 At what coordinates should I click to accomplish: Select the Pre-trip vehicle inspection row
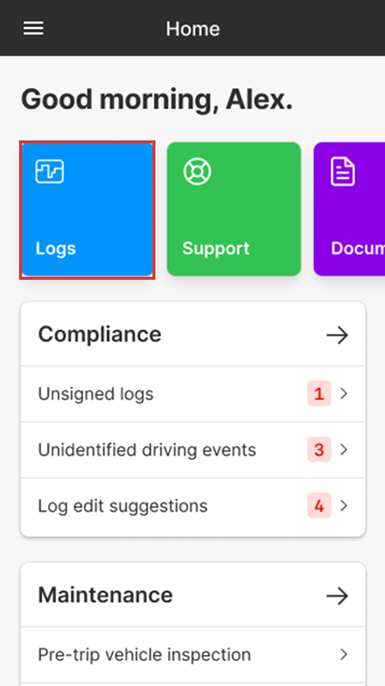point(193,654)
